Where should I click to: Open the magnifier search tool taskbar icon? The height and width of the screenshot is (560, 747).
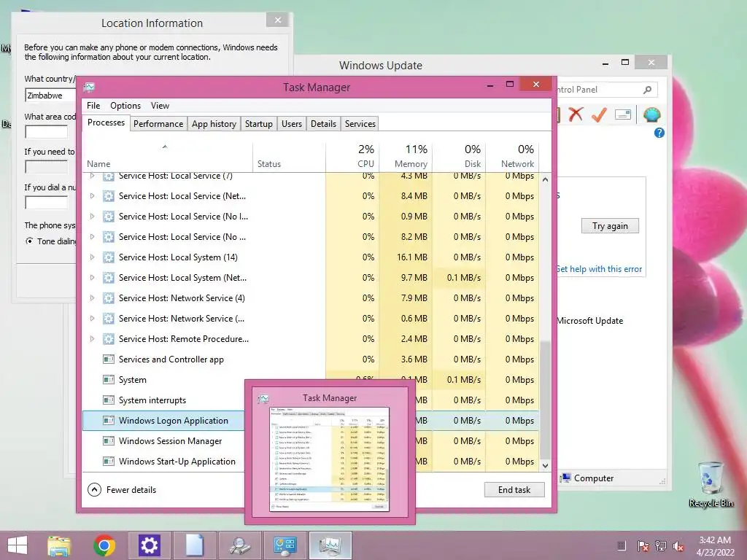[239, 545]
